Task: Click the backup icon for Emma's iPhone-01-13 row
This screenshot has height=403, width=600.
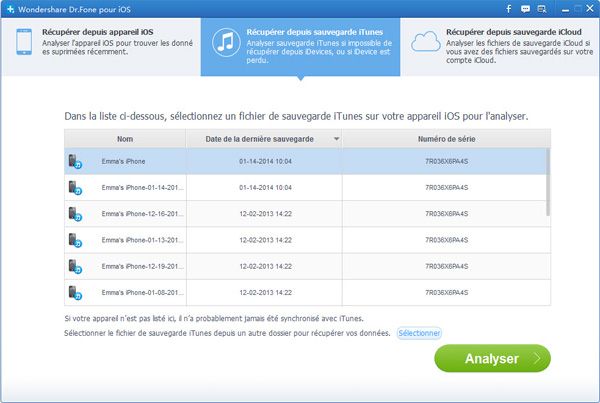Action: click(x=75, y=240)
